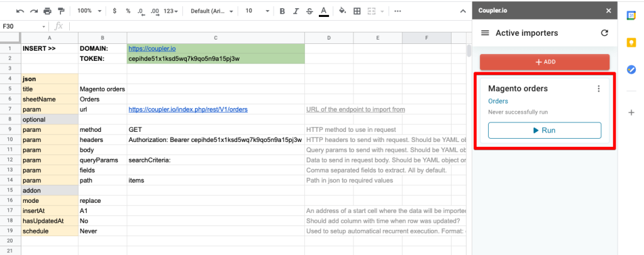Select the 'A1' insertAt value cell
This screenshot has height=255, width=644.
click(103, 211)
